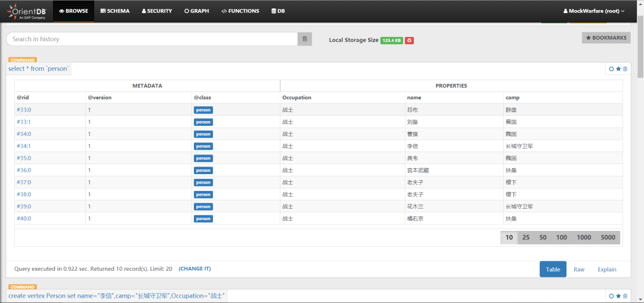Open record #36:0
This screenshot has width=644, height=303.
point(24,171)
